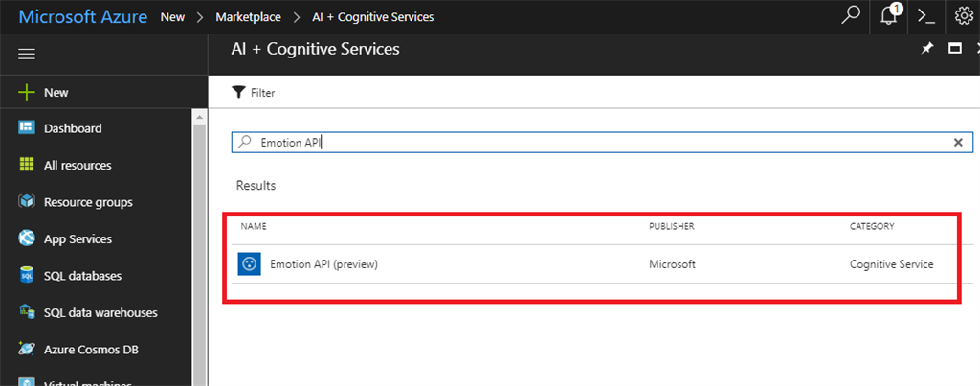Image resolution: width=980 pixels, height=386 pixels.
Task: Select Resource groups in sidebar
Action: pyautogui.click(x=87, y=202)
